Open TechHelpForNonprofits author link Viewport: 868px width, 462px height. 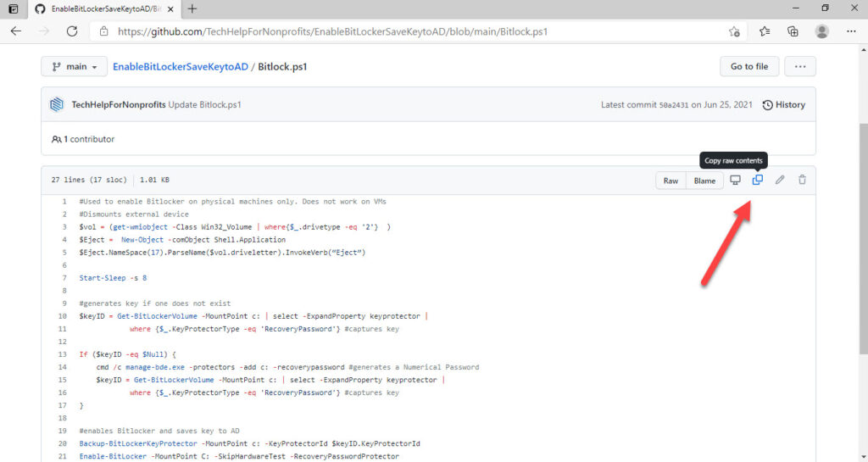pyautogui.click(x=119, y=104)
